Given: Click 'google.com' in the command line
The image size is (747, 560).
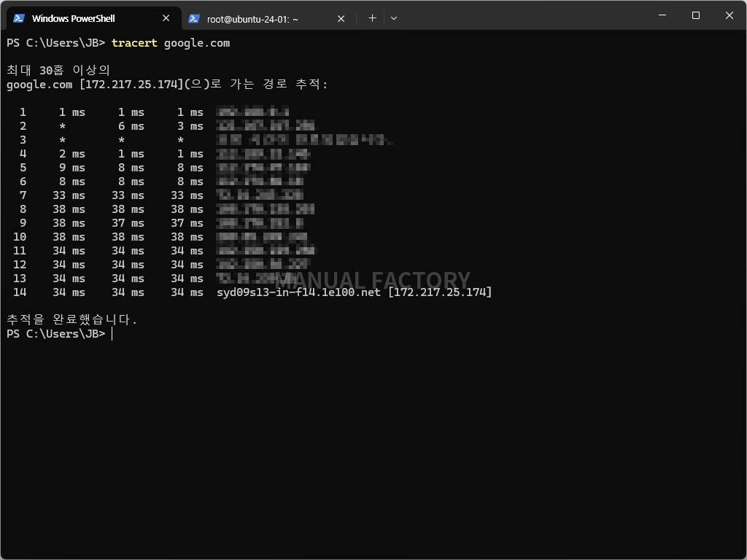Looking at the screenshot, I should click(197, 43).
